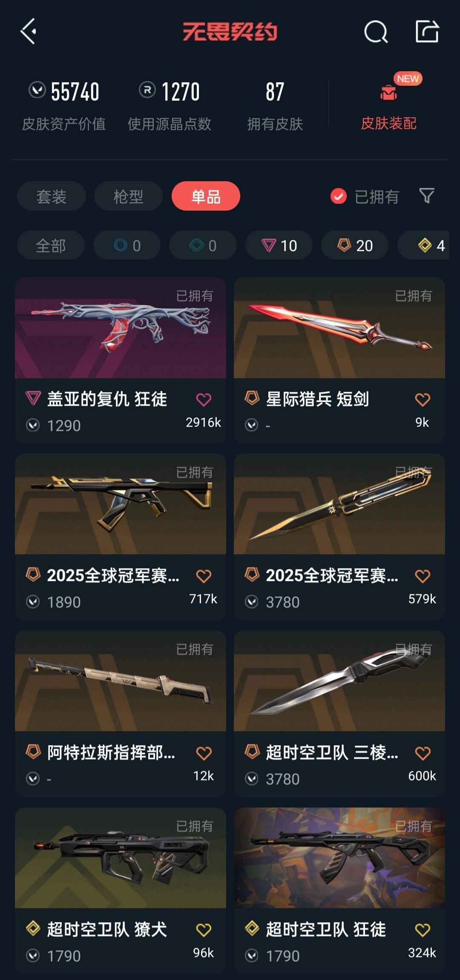The width and height of the screenshot is (460, 980).
Task: Filter by 全部 rarity chip
Action: point(51,245)
